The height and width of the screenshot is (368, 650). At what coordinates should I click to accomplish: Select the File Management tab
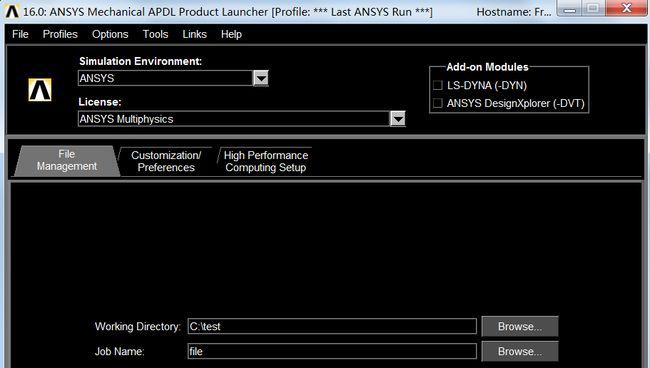coord(66,160)
